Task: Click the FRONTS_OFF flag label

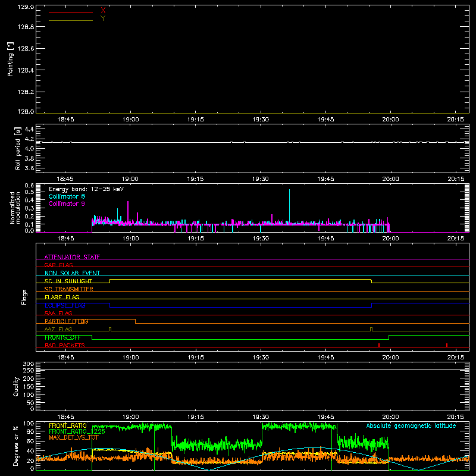Action: pyautogui.click(x=62, y=337)
